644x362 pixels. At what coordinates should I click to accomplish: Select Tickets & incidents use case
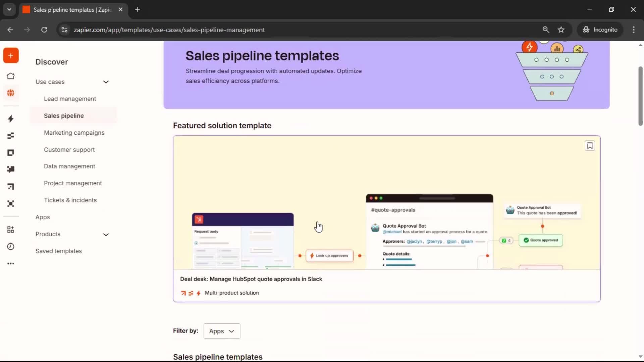tap(70, 200)
